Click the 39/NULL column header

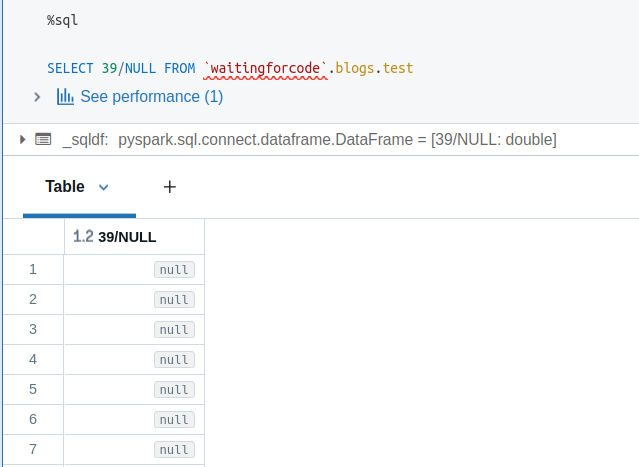[x=127, y=237]
